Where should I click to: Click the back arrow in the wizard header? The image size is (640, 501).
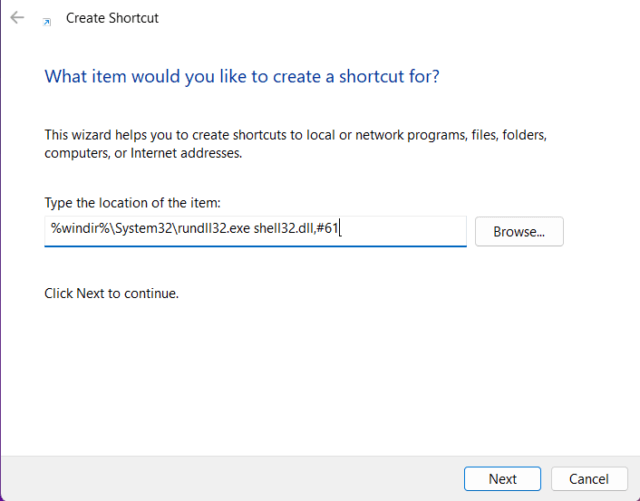pos(17,18)
